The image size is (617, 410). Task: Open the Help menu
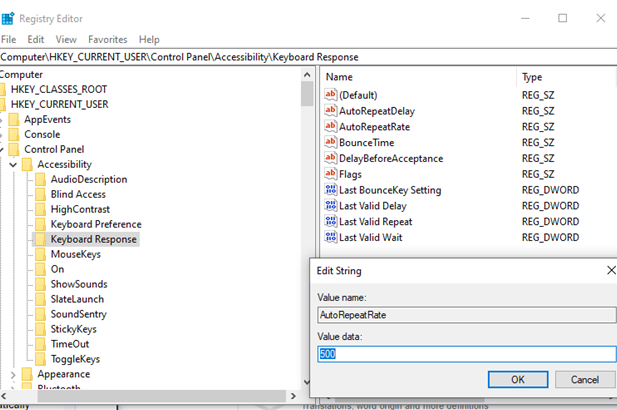(x=149, y=40)
